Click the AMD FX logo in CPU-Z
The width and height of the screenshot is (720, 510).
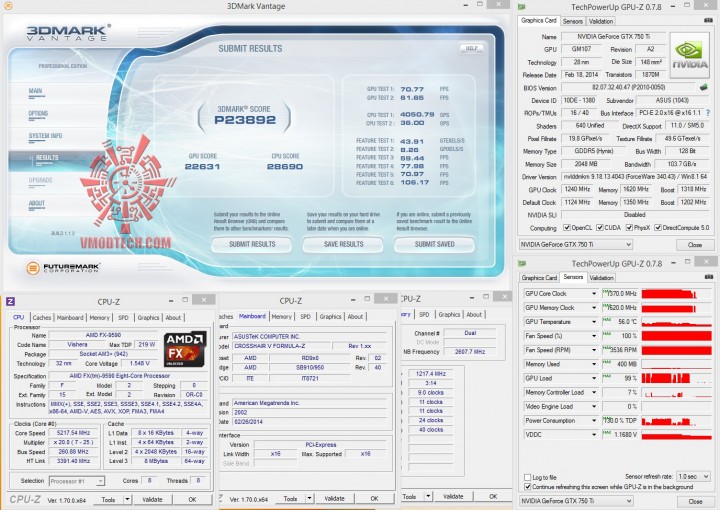185,348
